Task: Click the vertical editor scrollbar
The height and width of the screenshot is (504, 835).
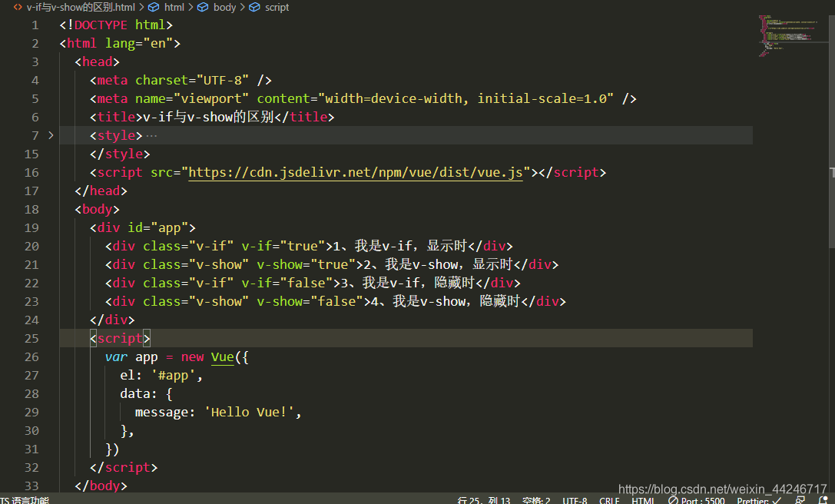Action: click(832, 131)
